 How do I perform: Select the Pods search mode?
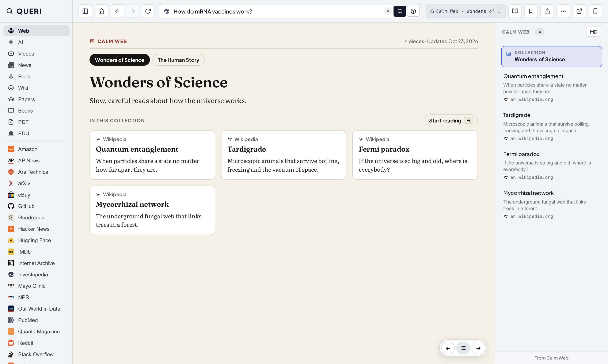36,76
